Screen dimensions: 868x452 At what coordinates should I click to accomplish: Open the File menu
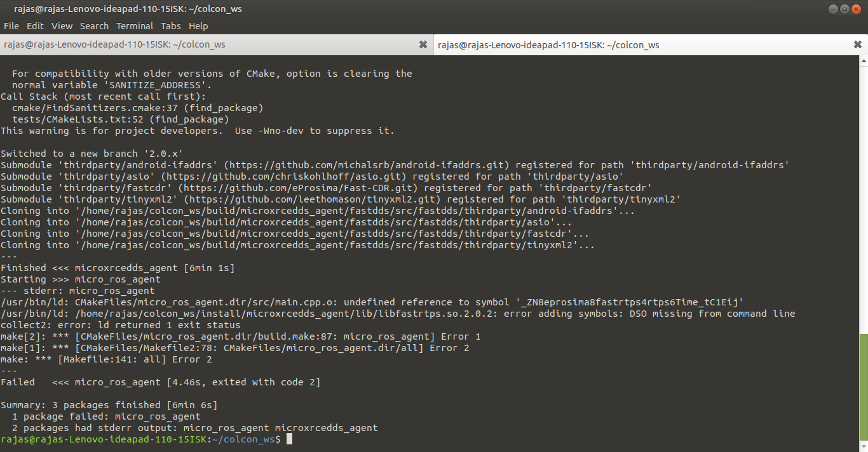(11, 26)
